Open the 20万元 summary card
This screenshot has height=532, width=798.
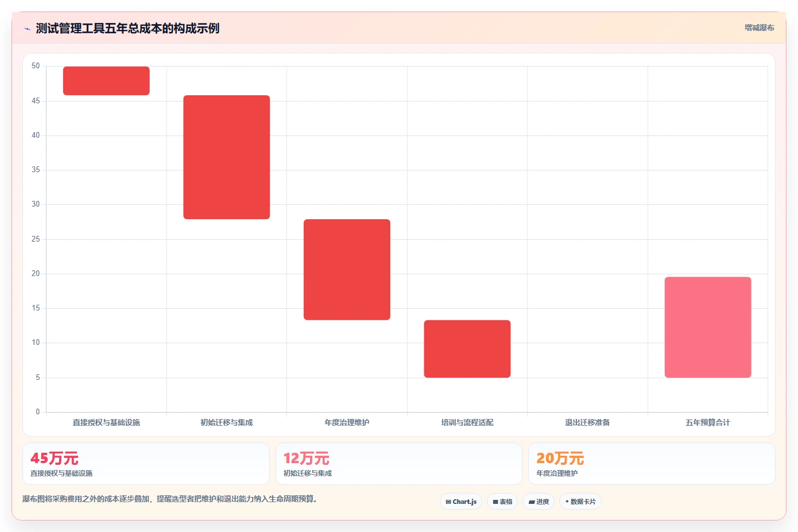point(652,464)
